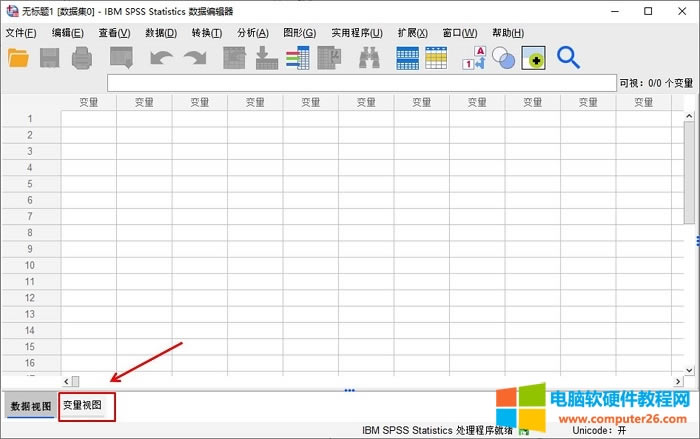Expand the 图形(G) menu
The height and width of the screenshot is (439, 700).
point(299,33)
